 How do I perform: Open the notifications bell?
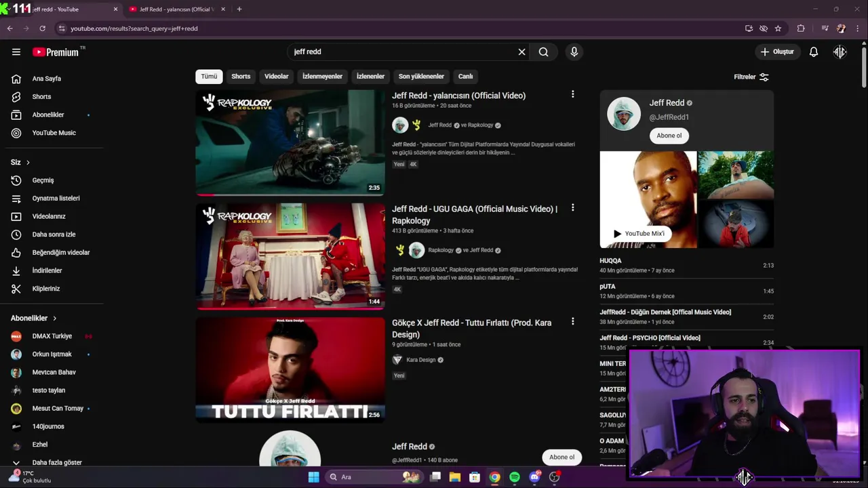pos(814,52)
